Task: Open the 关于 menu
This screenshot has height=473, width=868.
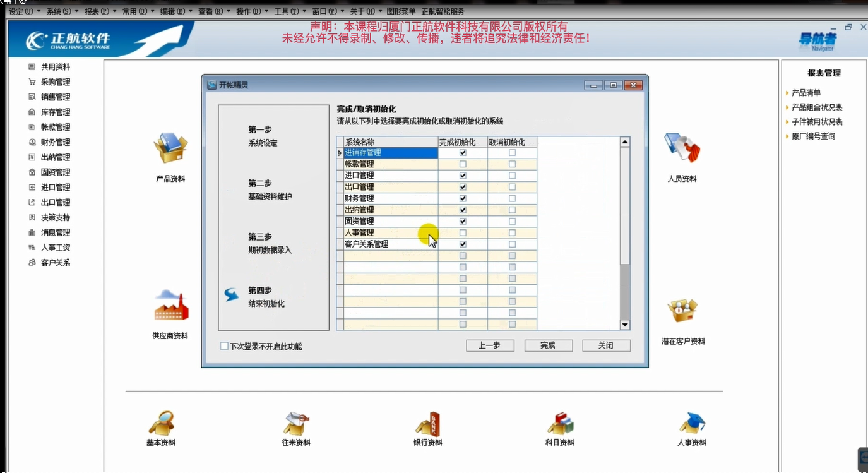Action: pos(365,11)
